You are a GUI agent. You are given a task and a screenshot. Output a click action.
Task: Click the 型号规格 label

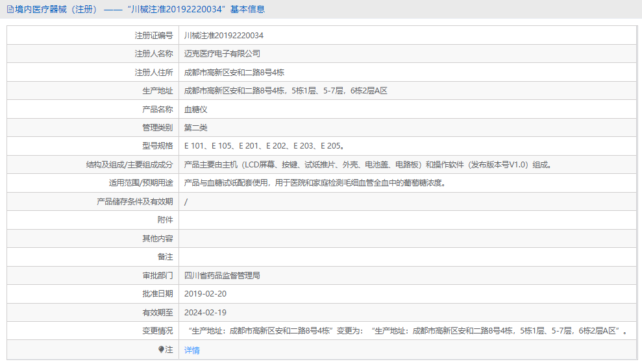point(158,146)
